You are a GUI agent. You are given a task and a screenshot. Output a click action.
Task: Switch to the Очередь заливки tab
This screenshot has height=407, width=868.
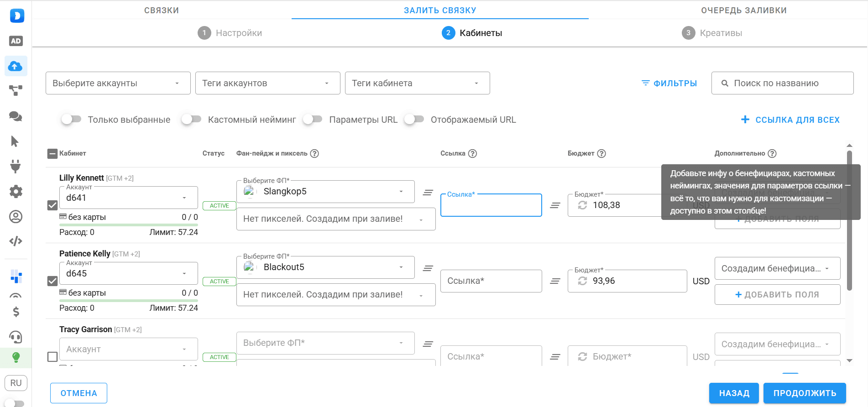coord(743,10)
